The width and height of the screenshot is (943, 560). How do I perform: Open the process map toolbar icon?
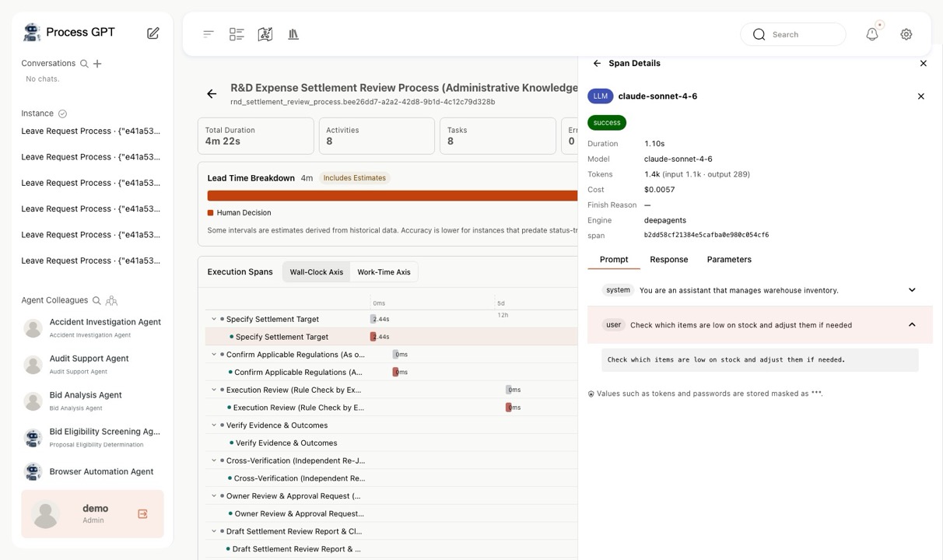click(x=265, y=34)
